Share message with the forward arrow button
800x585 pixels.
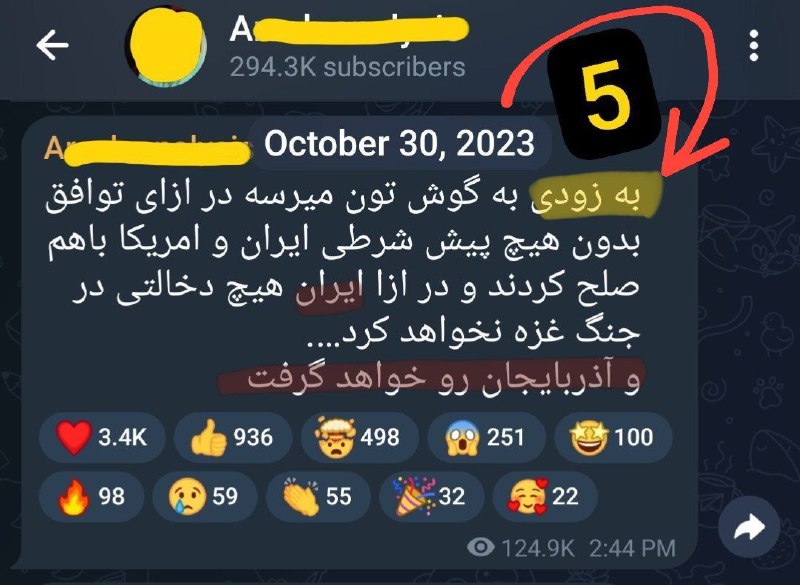(x=748, y=527)
